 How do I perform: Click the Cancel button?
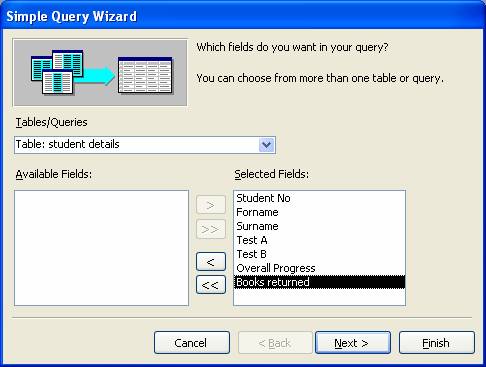192,342
